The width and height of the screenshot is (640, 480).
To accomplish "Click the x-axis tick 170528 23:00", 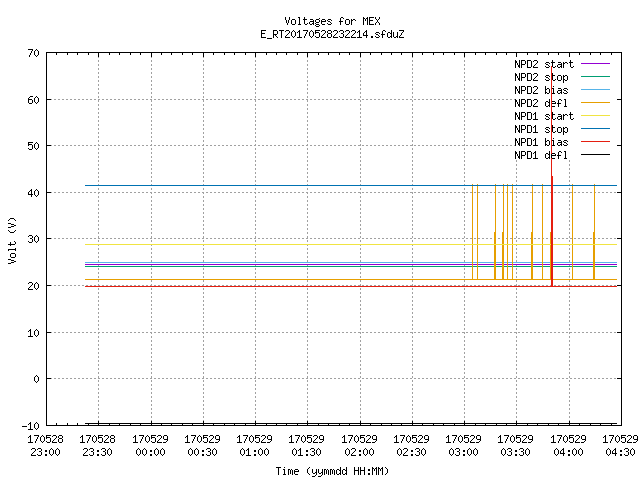I will [45, 446].
